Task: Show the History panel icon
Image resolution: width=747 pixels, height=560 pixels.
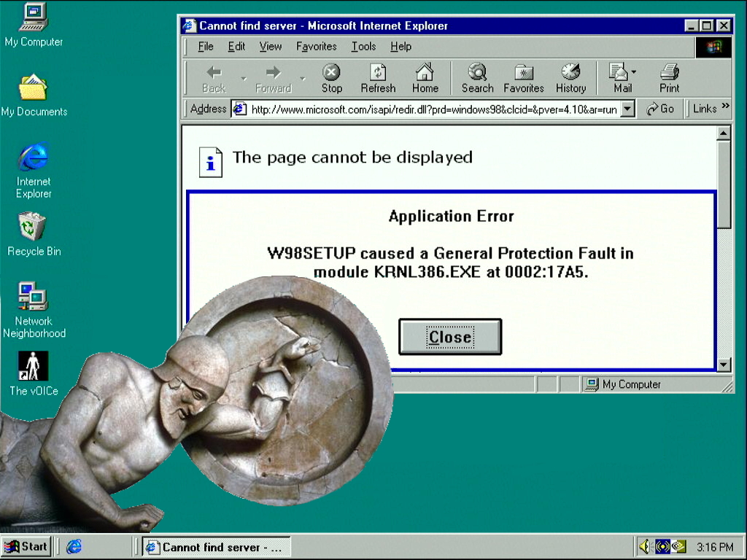Action: (570, 73)
